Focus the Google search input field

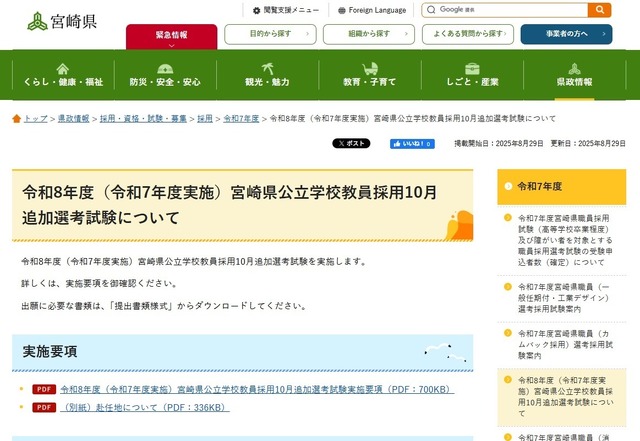pos(505,10)
